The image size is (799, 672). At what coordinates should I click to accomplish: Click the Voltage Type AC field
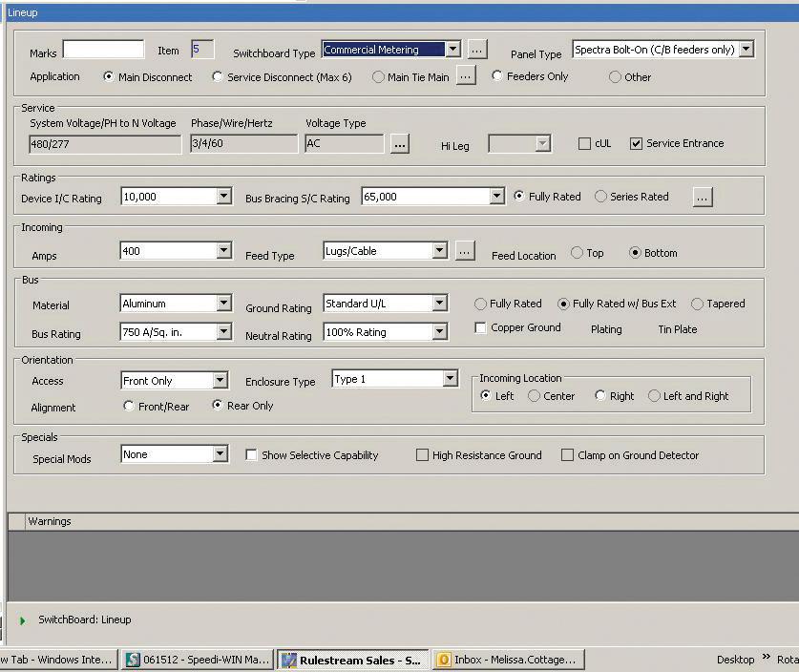pyautogui.click(x=345, y=144)
